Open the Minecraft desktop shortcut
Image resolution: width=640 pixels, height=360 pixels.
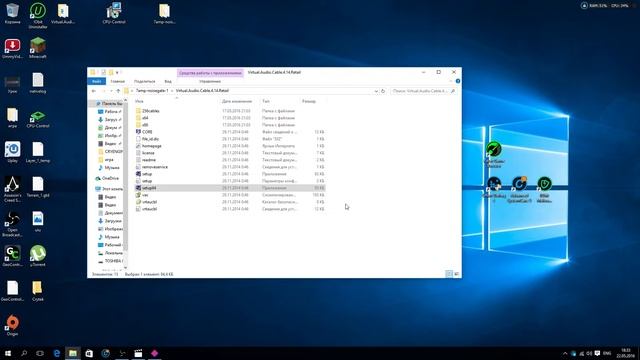(38, 48)
